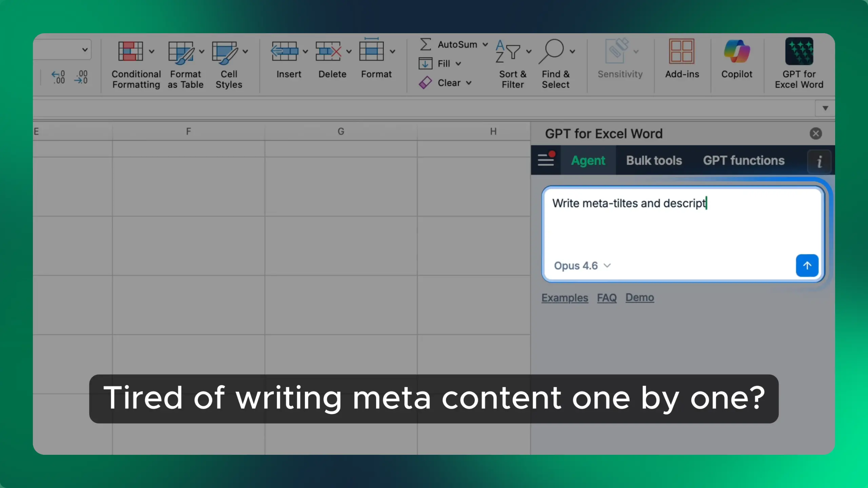Image resolution: width=868 pixels, height=488 pixels.
Task: Click the Decrease Decimal button
Action: 81,77
